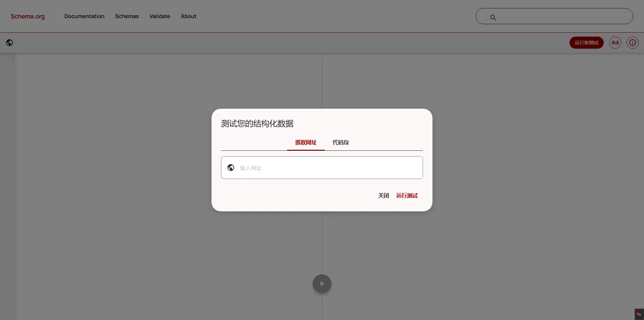The height and width of the screenshot is (320, 644).
Task: Click the globe icon inside the URL field
Action: point(231,168)
